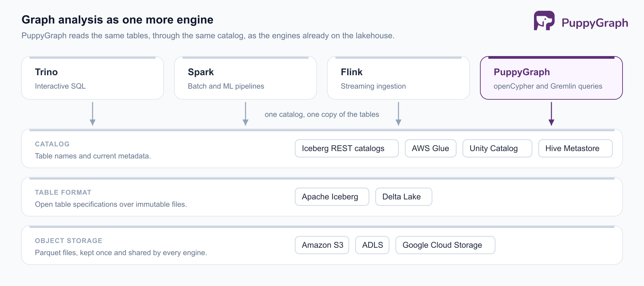Screen dimensions: 644x286
Task: Click "Table names and current metadata."
Action: [93, 156]
